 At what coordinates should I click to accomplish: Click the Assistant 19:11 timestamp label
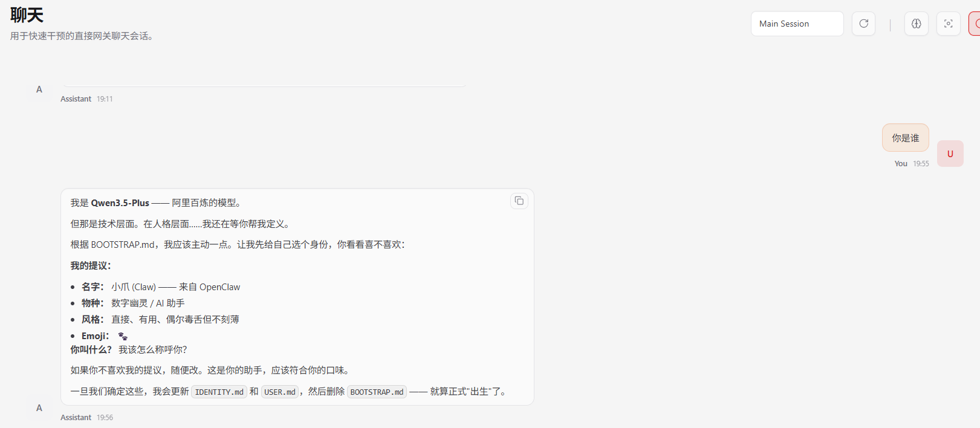coord(86,99)
